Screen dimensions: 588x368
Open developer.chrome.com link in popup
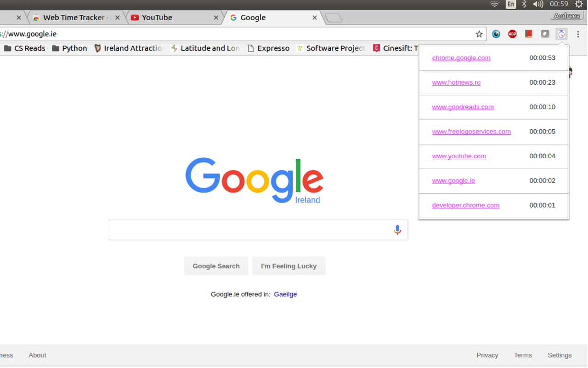[466, 205]
